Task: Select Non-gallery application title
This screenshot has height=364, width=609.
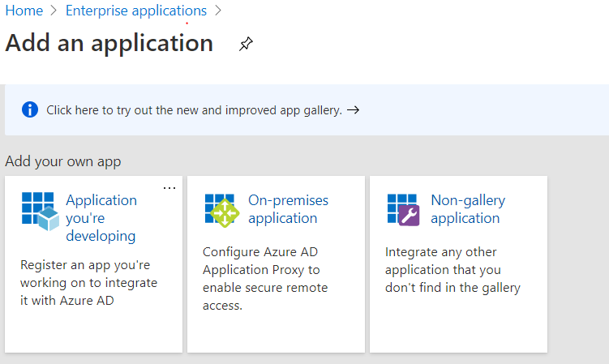Action: click(x=468, y=209)
